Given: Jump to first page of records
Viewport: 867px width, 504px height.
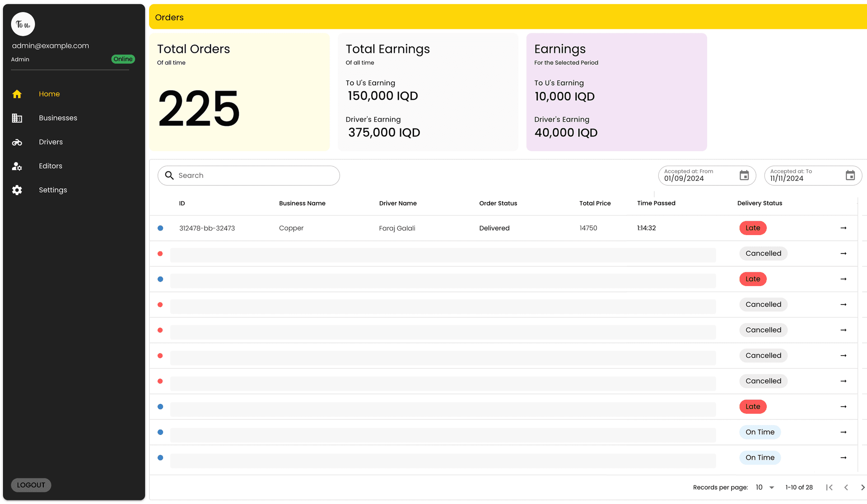Looking at the screenshot, I should (829, 487).
